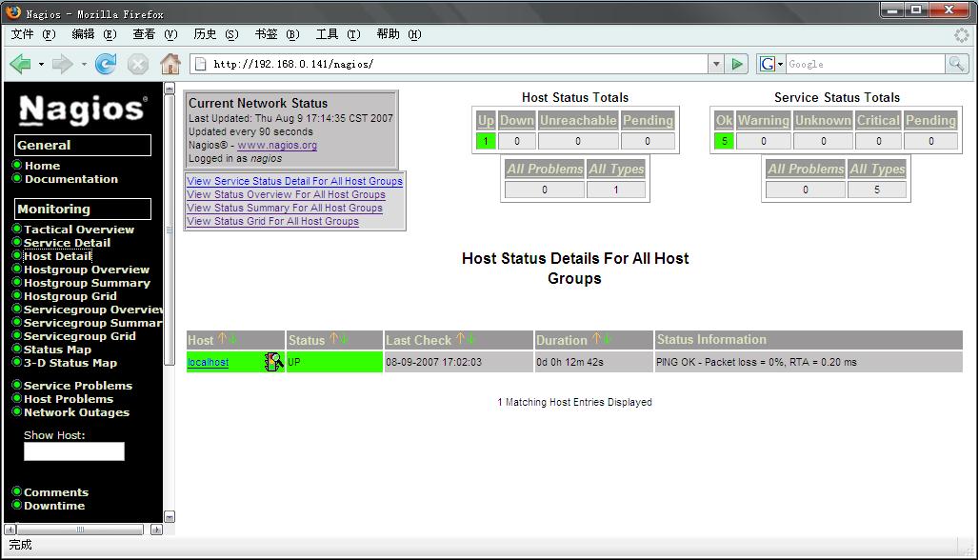The image size is (979, 560).
Task: Reload the current Nagios page
Action: click(x=106, y=64)
